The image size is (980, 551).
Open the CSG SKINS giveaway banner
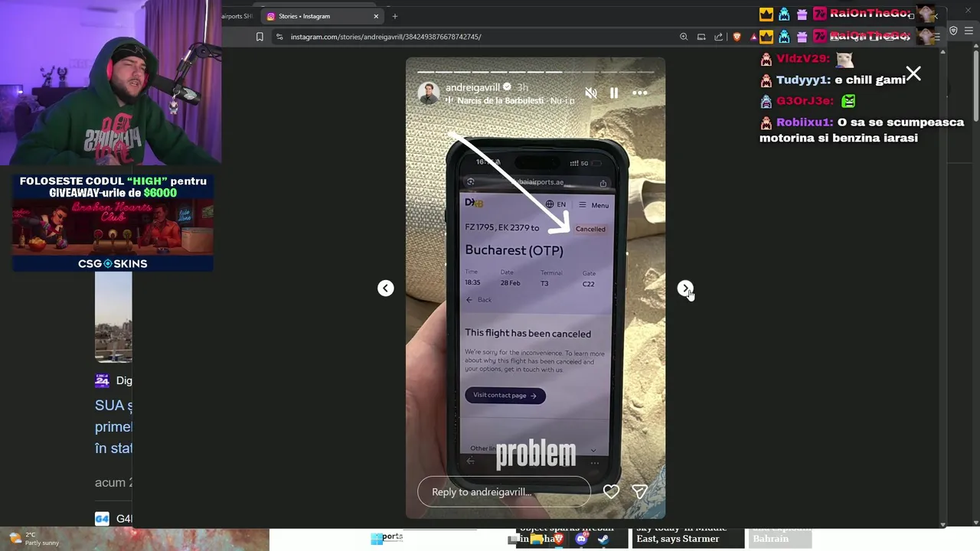(x=113, y=223)
